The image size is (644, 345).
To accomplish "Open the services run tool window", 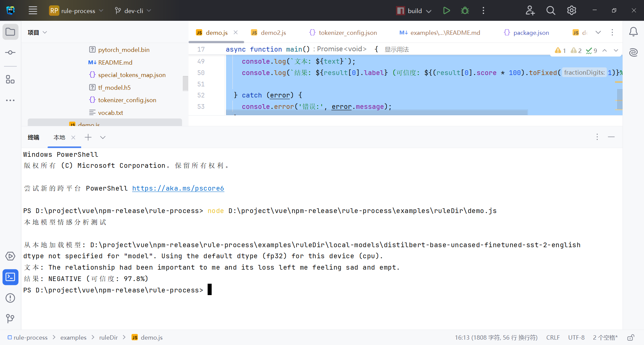I will [x=10, y=256].
